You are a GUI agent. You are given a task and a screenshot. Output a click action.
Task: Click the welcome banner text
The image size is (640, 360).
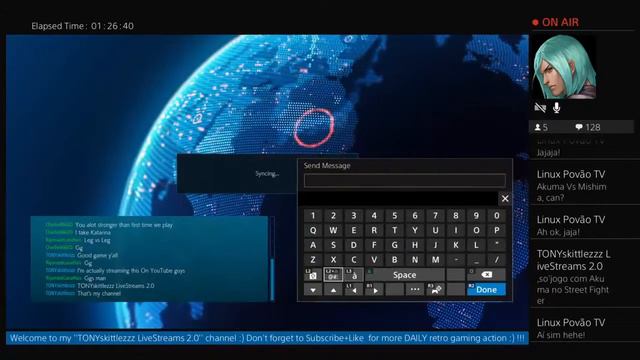pos(267,338)
